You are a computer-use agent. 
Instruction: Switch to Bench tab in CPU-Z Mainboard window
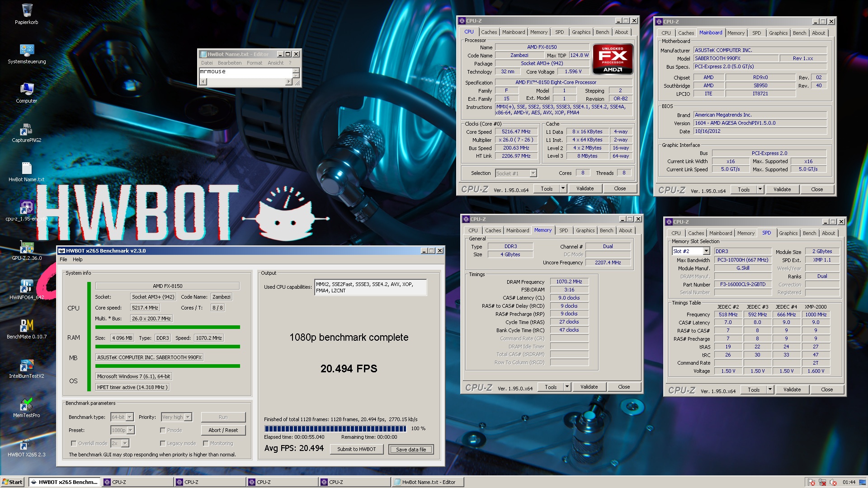(799, 33)
